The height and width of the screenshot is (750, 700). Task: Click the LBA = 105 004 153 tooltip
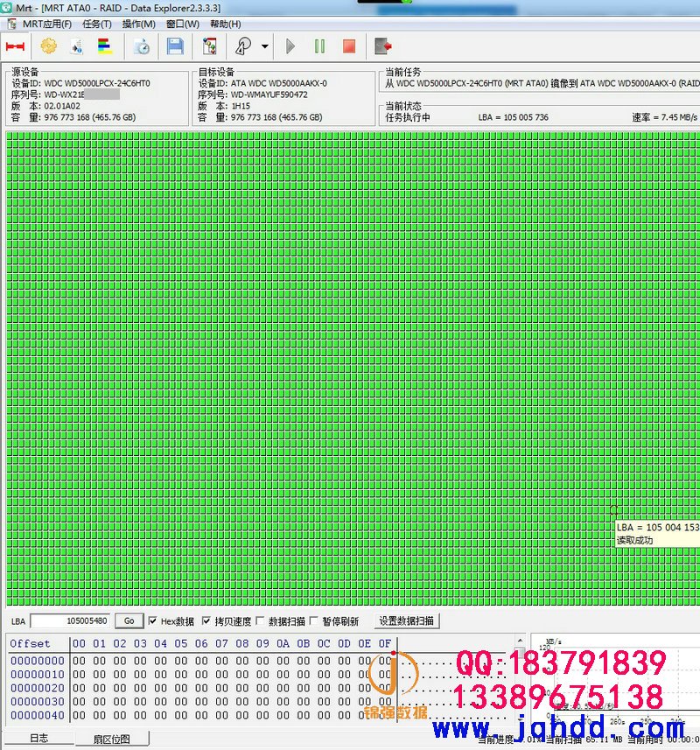pos(657,534)
